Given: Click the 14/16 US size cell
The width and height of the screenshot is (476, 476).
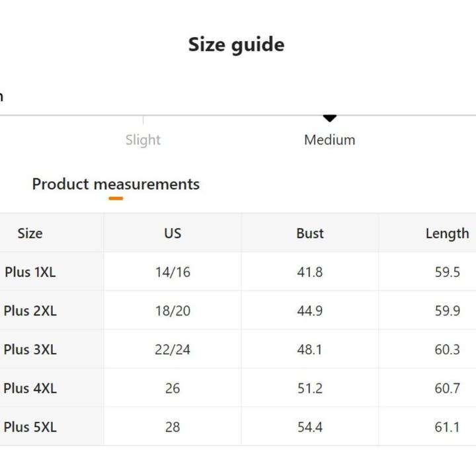Looking at the screenshot, I should 173,272.
